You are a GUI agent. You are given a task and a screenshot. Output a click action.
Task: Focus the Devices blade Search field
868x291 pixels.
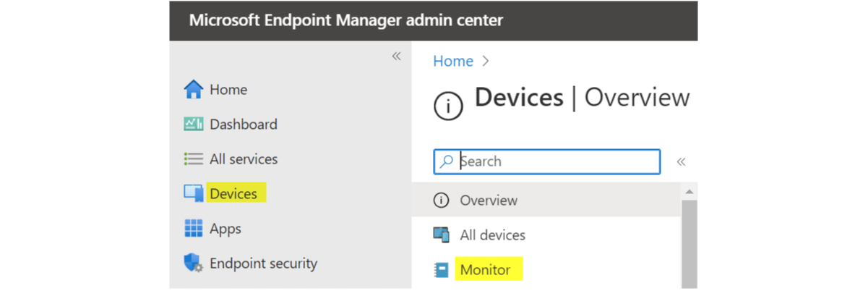(546, 161)
